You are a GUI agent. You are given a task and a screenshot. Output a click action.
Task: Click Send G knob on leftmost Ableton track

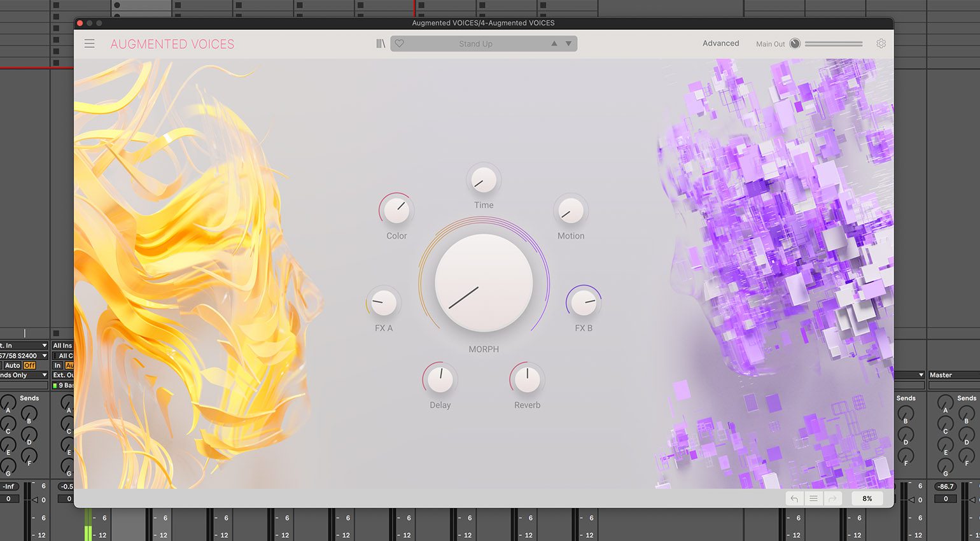(8, 466)
